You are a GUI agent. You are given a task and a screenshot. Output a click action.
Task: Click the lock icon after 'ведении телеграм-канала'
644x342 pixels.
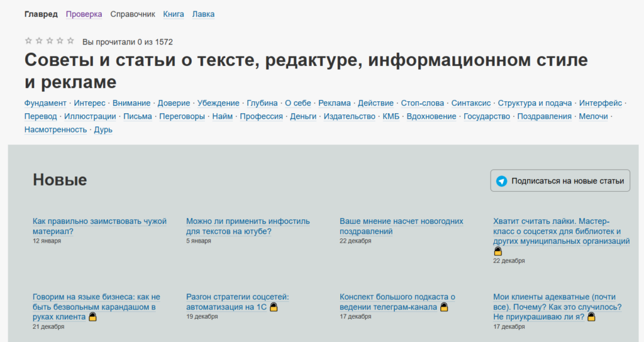click(444, 307)
